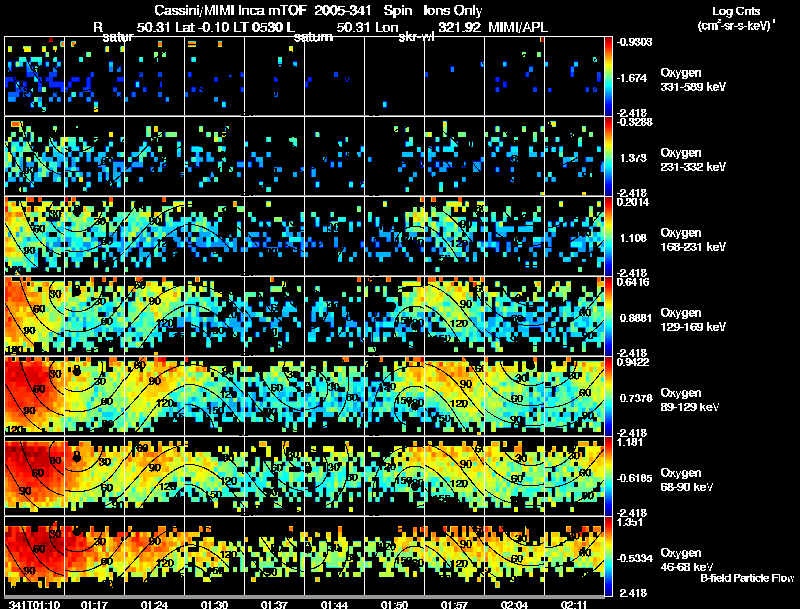Click the Cassini/MIMI Inca mTOF title
The image size is (800, 609).
[232, 10]
